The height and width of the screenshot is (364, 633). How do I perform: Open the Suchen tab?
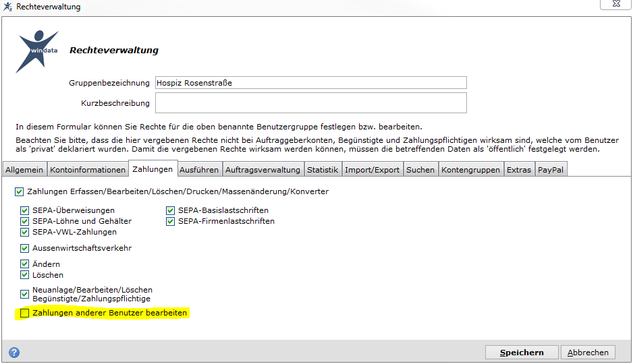[x=420, y=170]
